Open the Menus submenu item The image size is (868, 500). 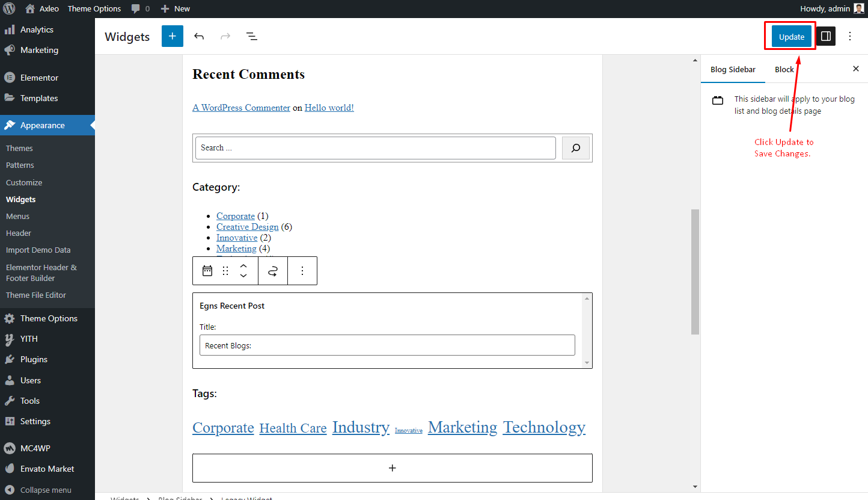click(x=17, y=216)
